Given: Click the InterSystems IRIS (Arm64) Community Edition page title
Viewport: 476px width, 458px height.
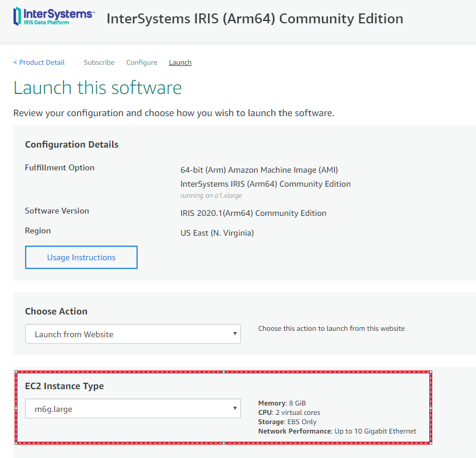Looking at the screenshot, I should (x=255, y=19).
